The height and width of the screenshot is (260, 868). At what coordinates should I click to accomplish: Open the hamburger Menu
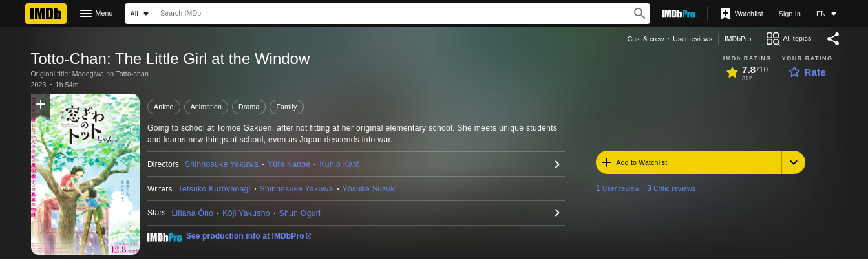(96, 14)
